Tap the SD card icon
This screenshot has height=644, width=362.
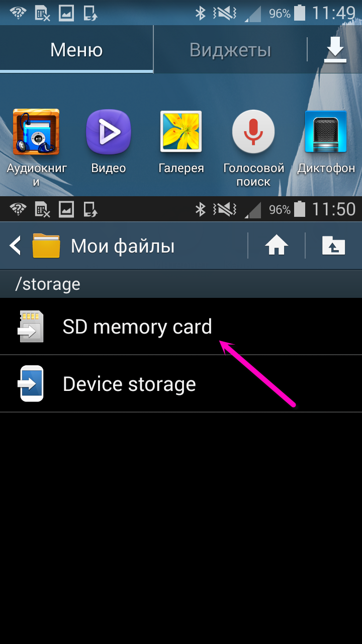click(31, 327)
